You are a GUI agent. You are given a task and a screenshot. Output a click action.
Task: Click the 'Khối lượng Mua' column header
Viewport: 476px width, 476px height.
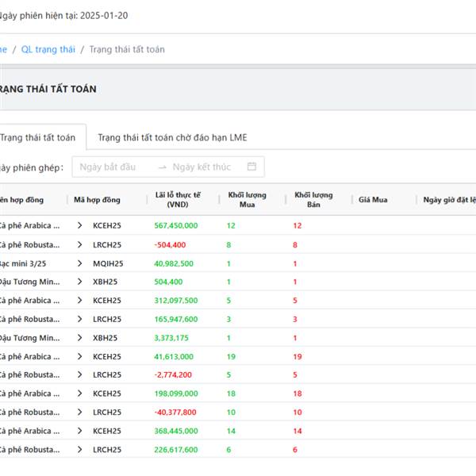pos(247,199)
